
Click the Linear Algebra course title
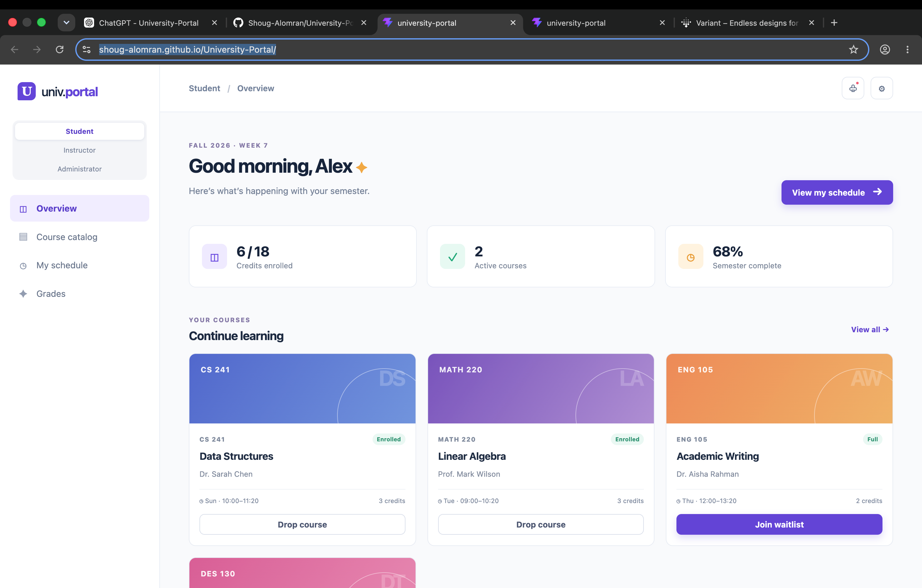[x=472, y=456]
